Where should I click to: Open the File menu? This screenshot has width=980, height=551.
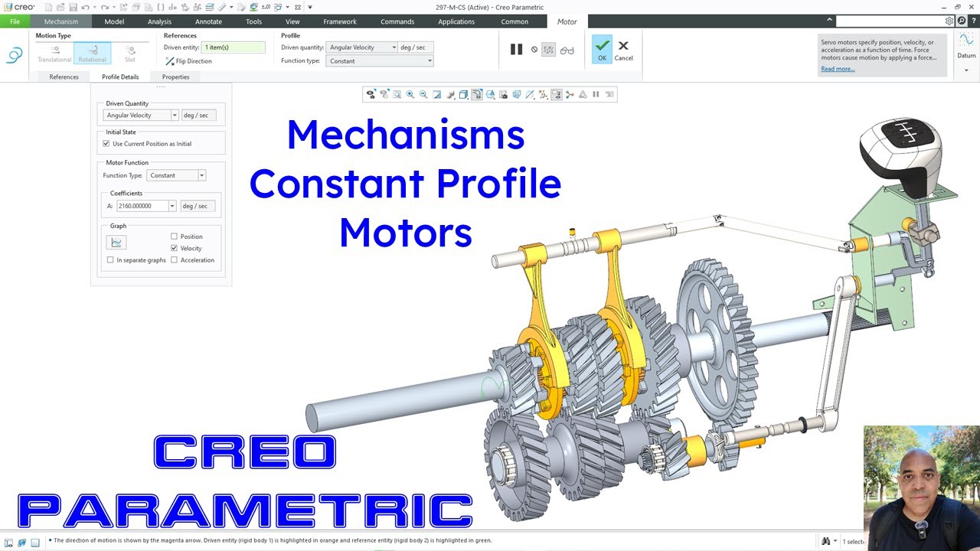click(15, 21)
